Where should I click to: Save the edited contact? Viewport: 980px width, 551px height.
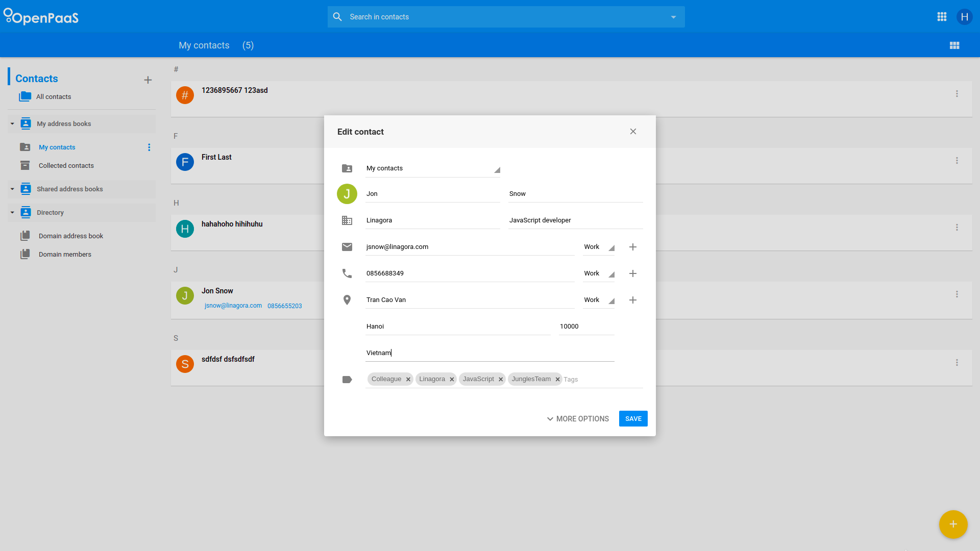[x=633, y=419]
